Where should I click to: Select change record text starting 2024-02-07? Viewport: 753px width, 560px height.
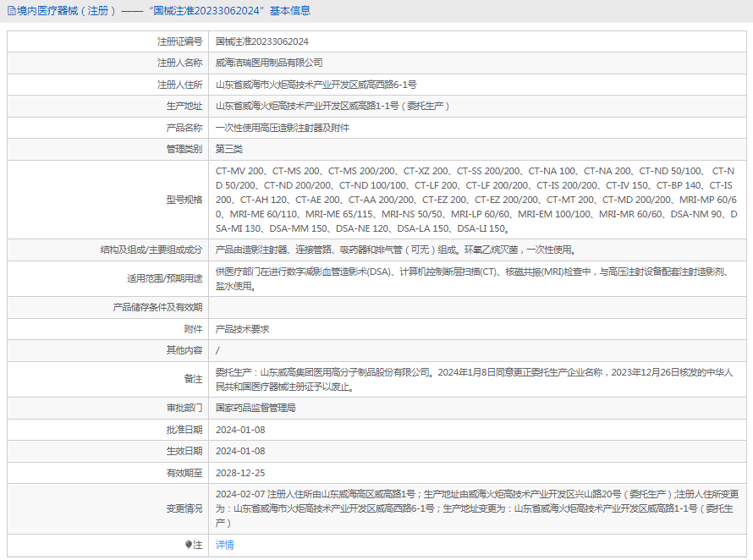[x=477, y=508]
